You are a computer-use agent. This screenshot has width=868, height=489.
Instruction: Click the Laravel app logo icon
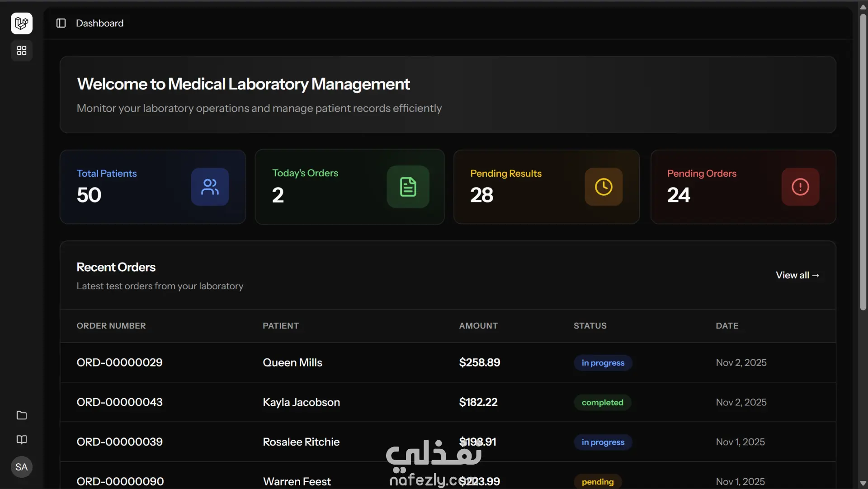(22, 23)
